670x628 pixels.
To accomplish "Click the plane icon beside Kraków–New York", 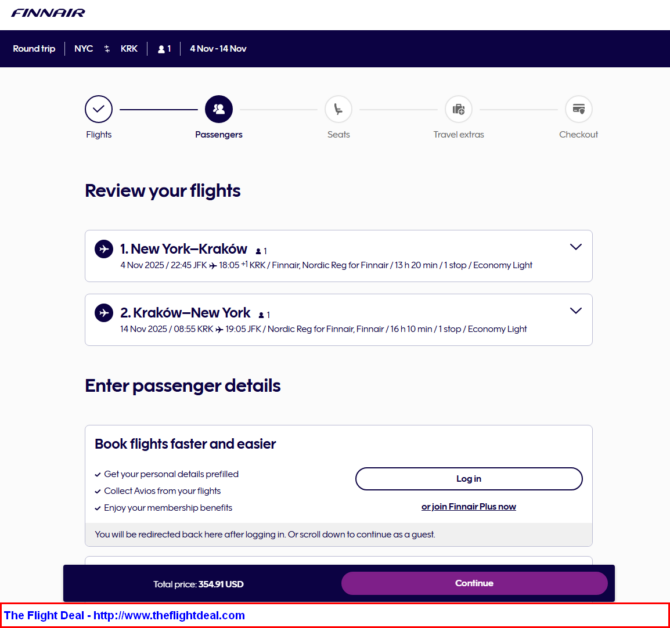I will (104, 313).
